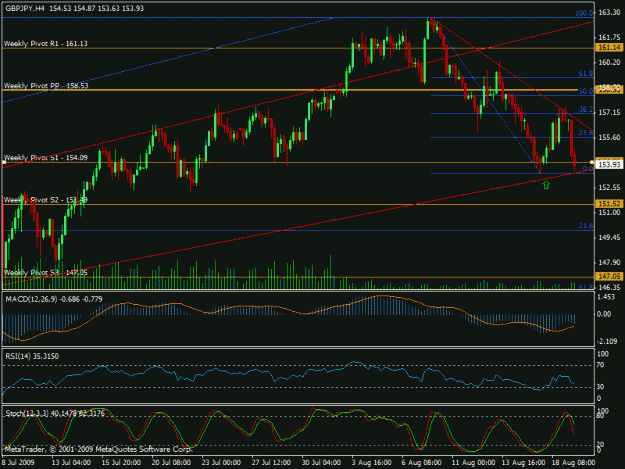
Task: Click the current price tag 153.93
Action: tap(609, 164)
